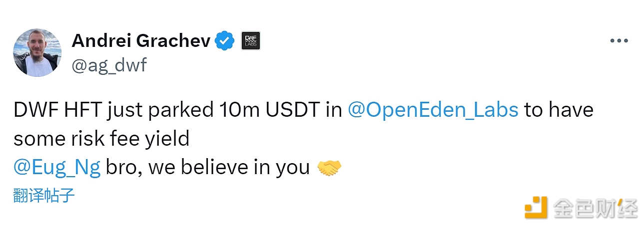Click the "some risk fee yield" line
644x225 pixels.
click(101, 139)
